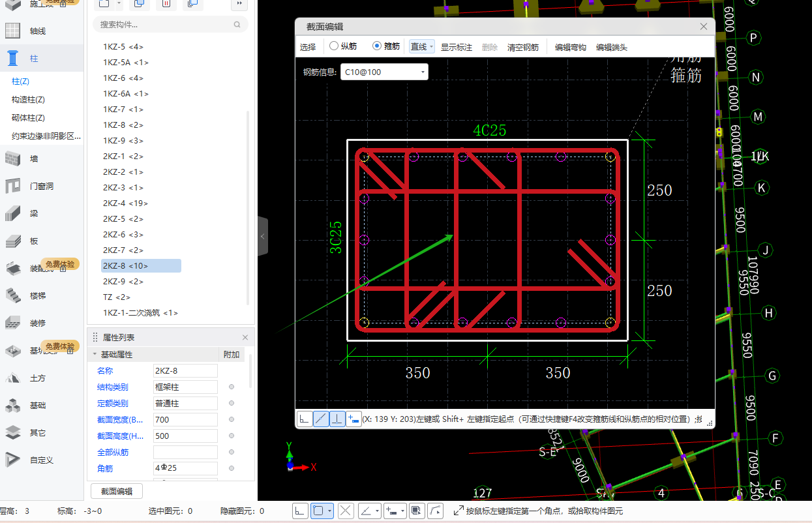Click 编辑端头 button

612,47
